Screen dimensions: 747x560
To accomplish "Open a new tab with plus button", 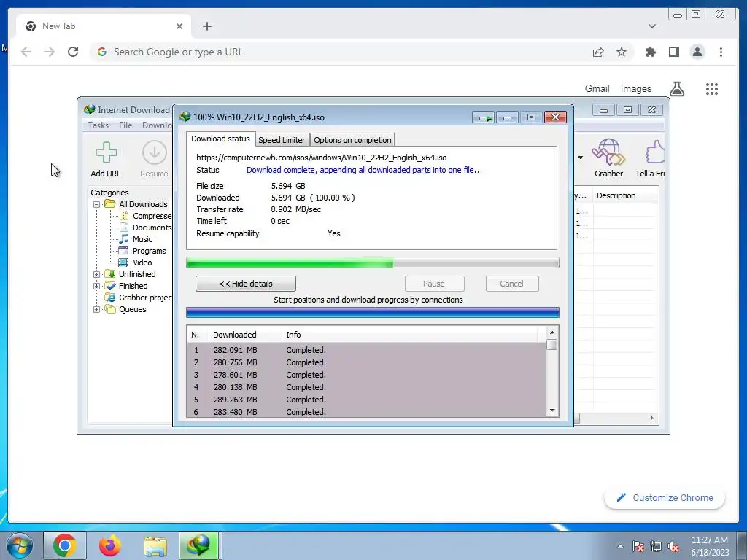I will pos(206,26).
